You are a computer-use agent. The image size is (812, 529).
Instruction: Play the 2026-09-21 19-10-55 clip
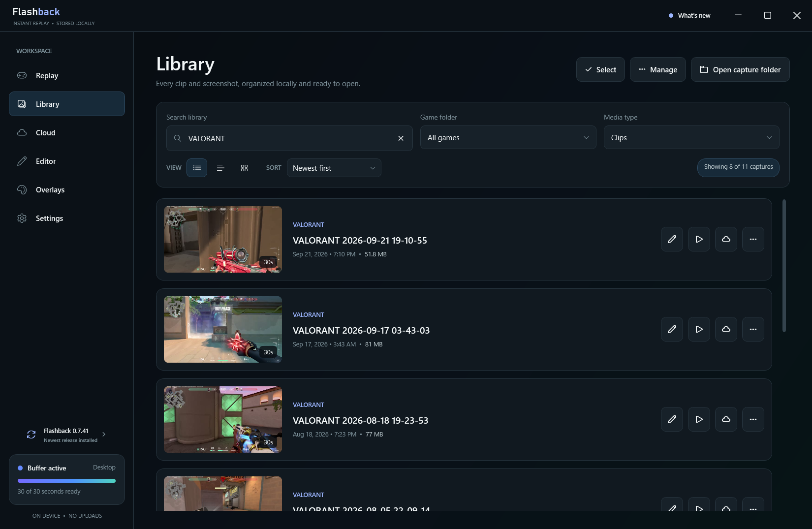tap(699, 239)
